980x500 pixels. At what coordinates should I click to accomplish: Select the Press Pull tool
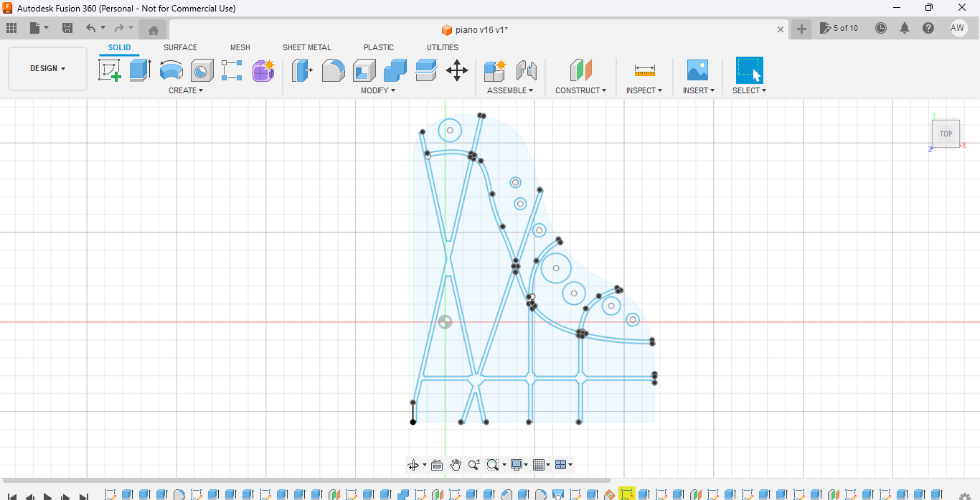pos(302,70)
